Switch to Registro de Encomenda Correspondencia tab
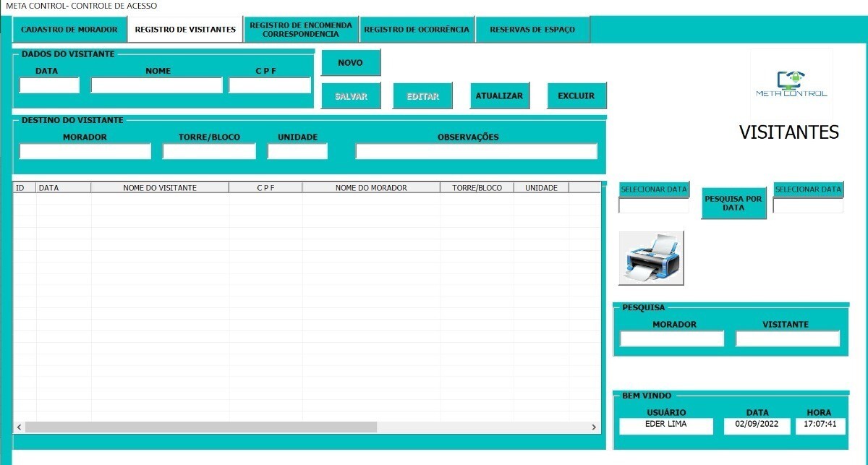Screen dimensions: 868x465 coord(301,30)
